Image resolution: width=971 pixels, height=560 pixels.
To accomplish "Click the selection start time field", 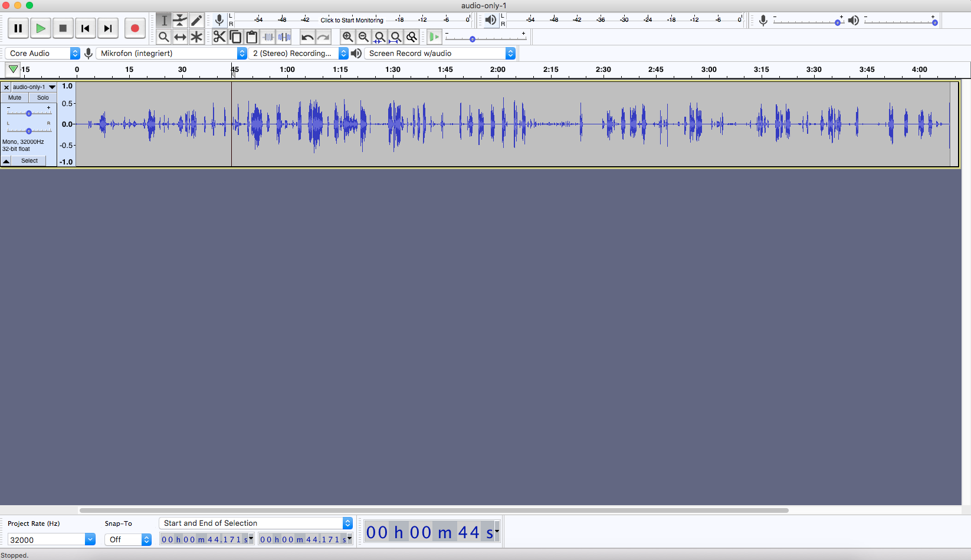I will coord(207,539).
